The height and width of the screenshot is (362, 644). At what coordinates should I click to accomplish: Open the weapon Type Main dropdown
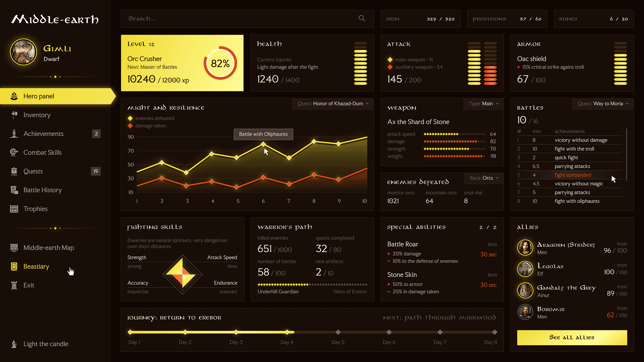pos(484,104)
